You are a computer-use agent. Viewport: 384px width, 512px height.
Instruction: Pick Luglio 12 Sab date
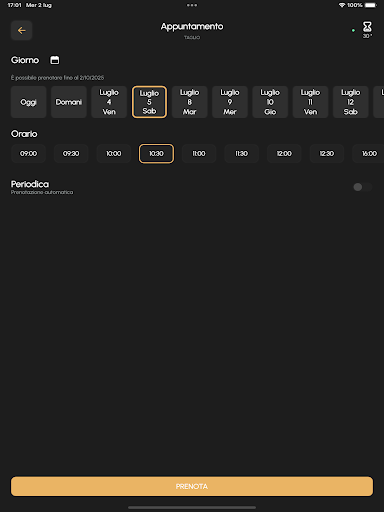tap(351, 102)
